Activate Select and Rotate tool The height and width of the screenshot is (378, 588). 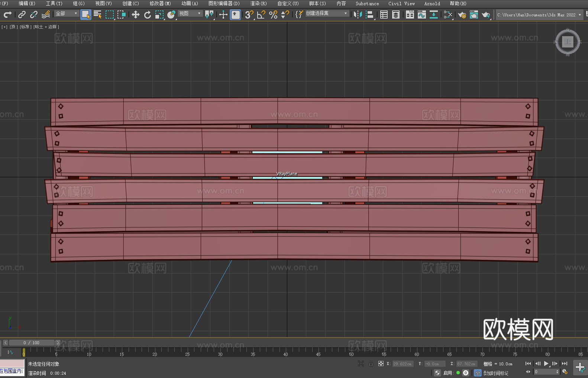(148, 14)
